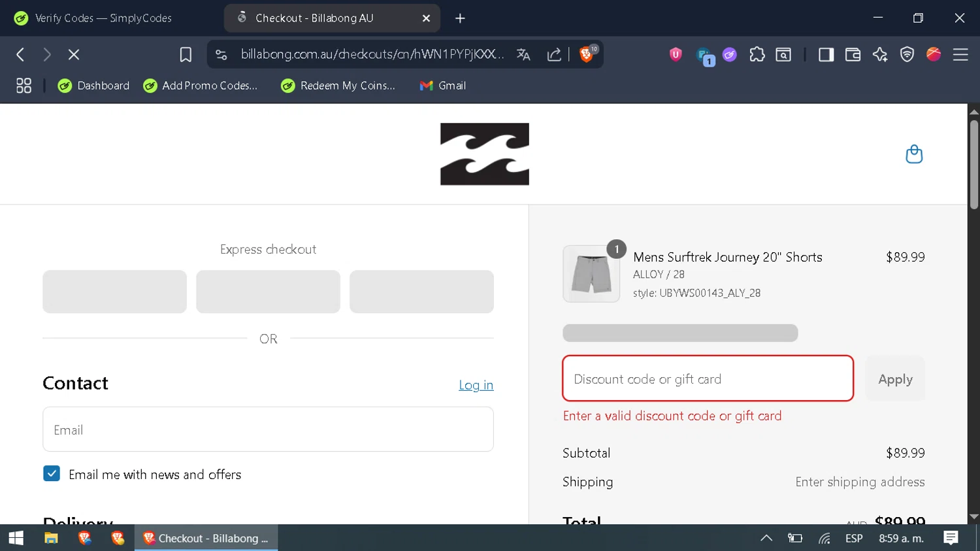Open the translate page icon
This screenshot has width=980, height=551.
click(523, 55)
